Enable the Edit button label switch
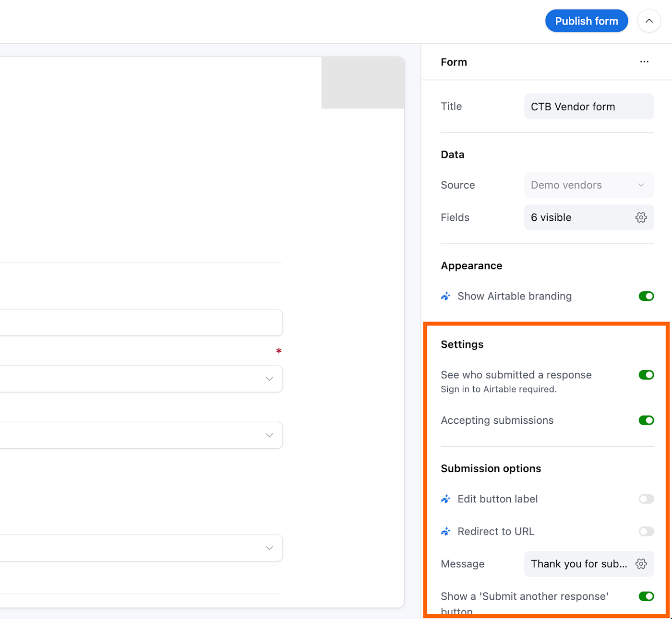This screenshot has width=672, height=619. 646,499
